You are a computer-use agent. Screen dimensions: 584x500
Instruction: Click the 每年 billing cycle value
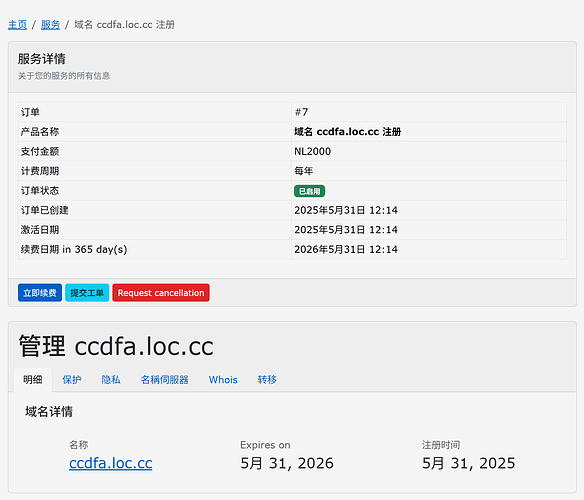(x=304, y=171)
